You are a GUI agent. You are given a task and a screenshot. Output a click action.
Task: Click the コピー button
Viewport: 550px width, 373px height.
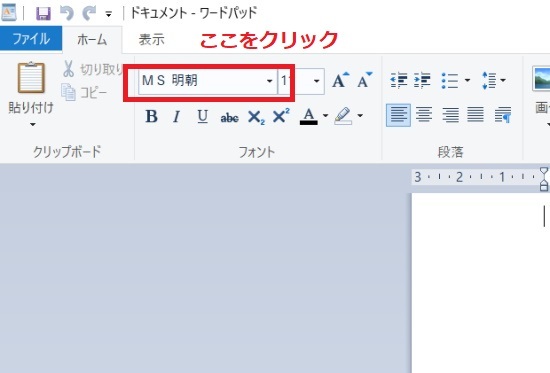tap(84, 92)
